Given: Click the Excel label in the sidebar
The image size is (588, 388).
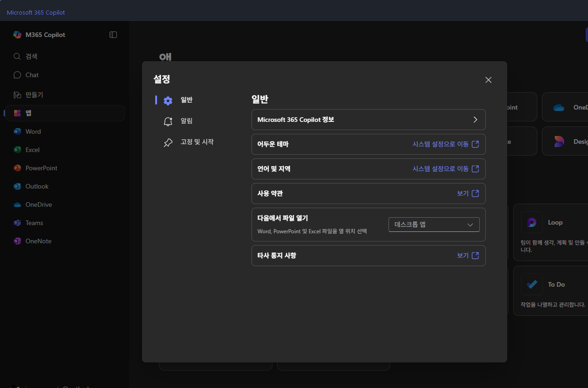Looking at the screenshot, I should 32,150.
